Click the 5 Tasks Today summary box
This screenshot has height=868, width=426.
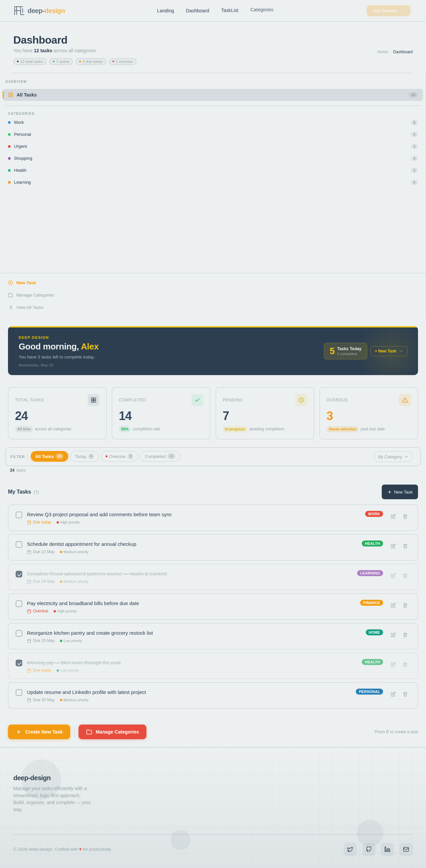click(x=345, y=351)
